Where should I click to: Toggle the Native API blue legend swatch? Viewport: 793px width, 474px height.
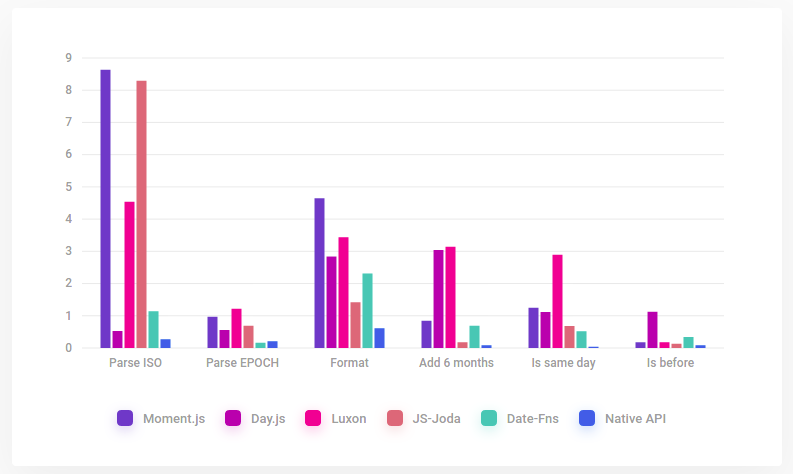pos(587,418)
